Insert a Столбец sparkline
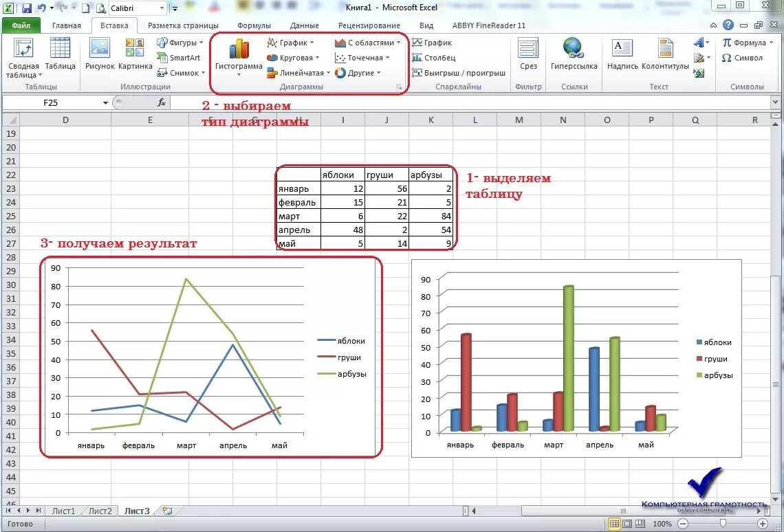This screenshot has width=784, height=532. pyautogui.click(x=433, y=58)
